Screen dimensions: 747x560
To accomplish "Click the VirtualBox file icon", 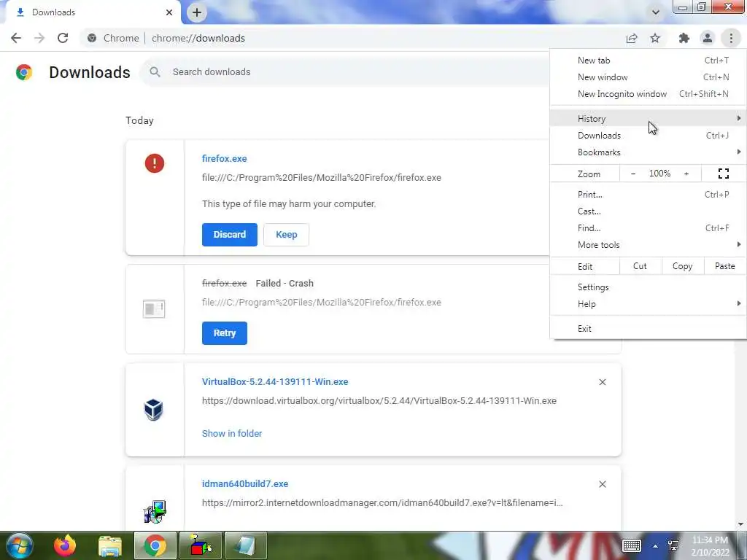I will (153, 410).
